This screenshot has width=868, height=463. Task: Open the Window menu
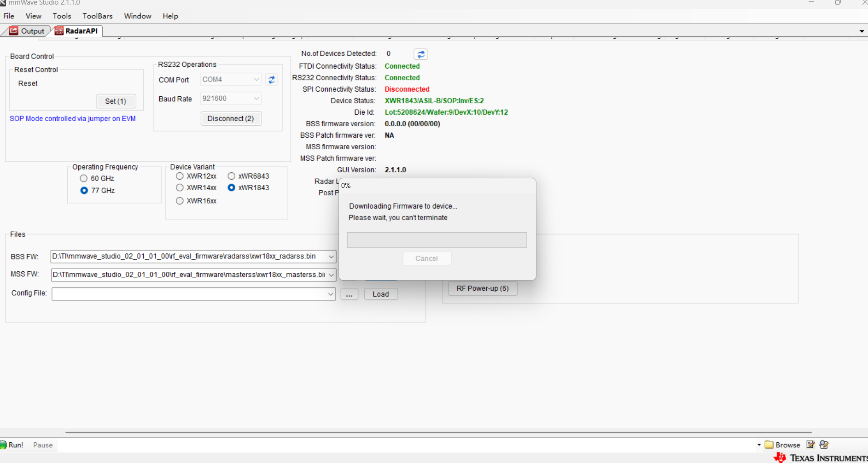click(138, 16)
